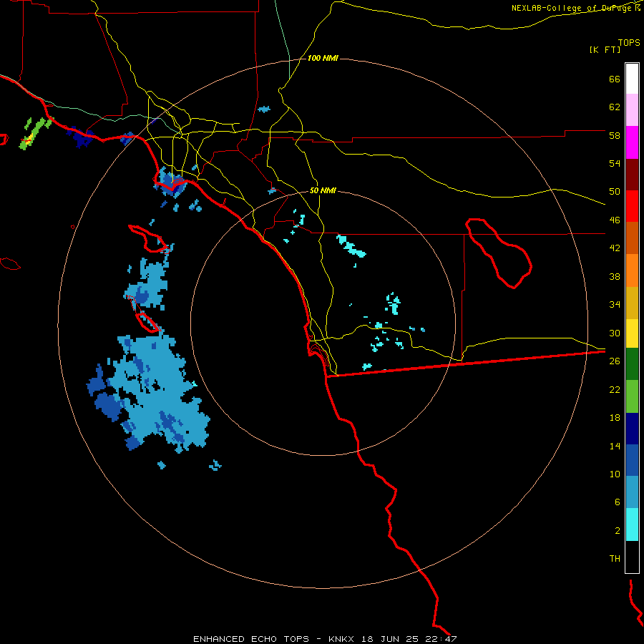Click the magenta 58 K FT swatch
The image size is (644, 644).
pos(632,142)
